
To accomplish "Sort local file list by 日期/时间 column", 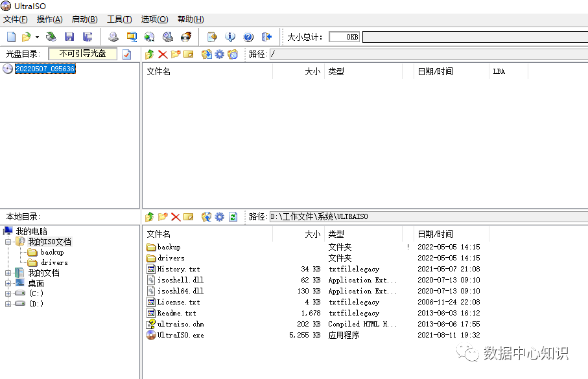I will [x=451, y=235].
